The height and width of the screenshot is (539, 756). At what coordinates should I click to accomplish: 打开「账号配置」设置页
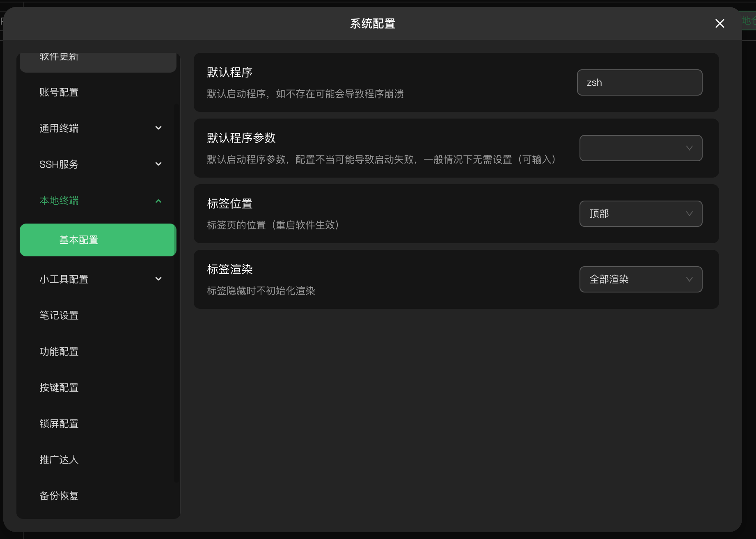pos(59,92)
